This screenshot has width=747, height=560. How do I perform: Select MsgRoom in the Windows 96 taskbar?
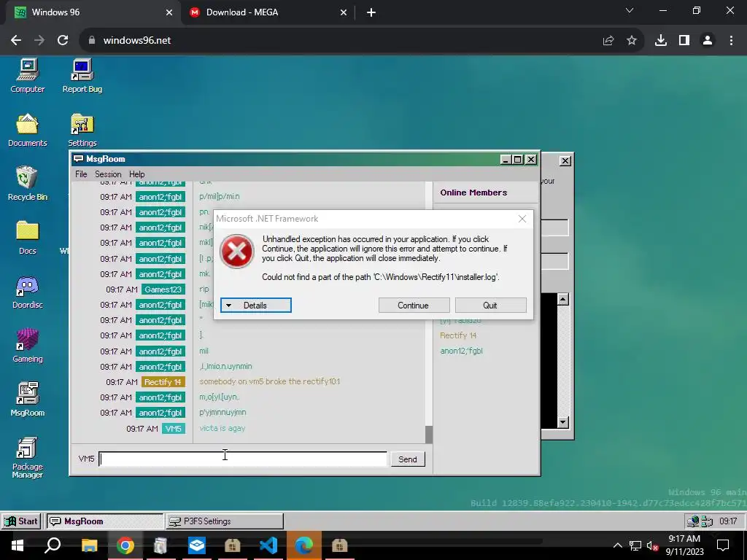(105, 521)
